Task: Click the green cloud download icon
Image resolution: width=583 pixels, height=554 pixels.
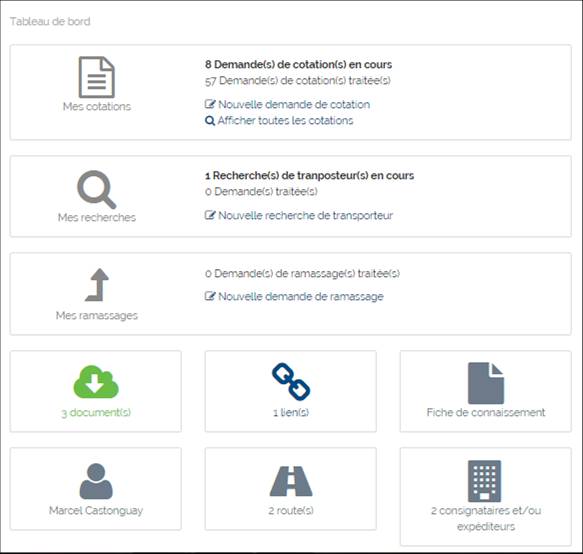Action: coord(96,382)
